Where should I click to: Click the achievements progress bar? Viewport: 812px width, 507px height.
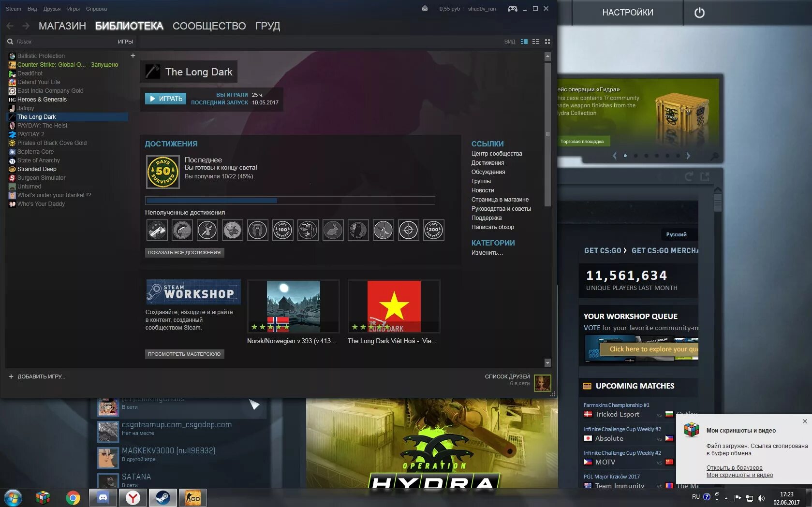tap(290, 201)
